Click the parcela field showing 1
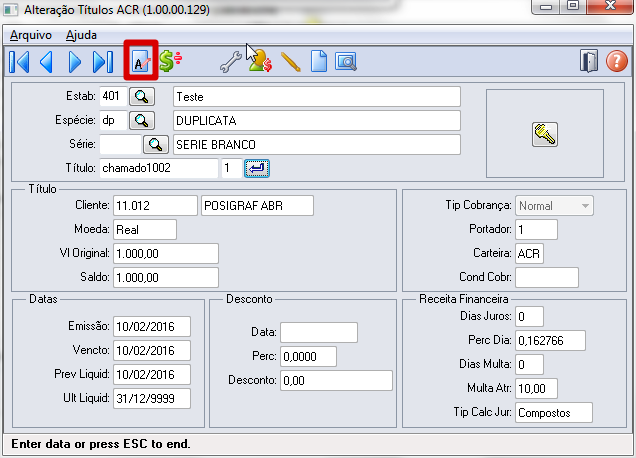This screenshot has width=636, height=458. coord(232,168)
